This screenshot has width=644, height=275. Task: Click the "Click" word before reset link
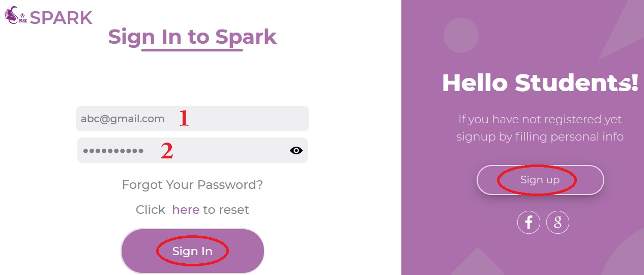pyautogui.click(x=151, y=210)
